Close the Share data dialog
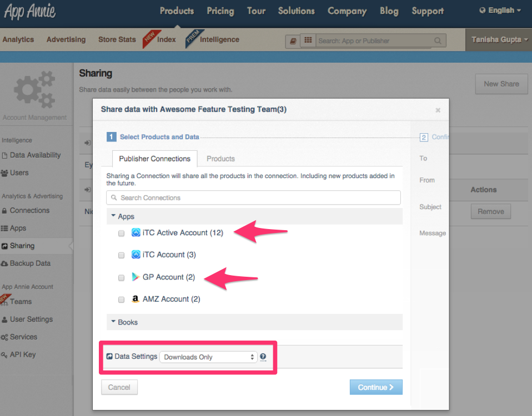 point(438,110)
